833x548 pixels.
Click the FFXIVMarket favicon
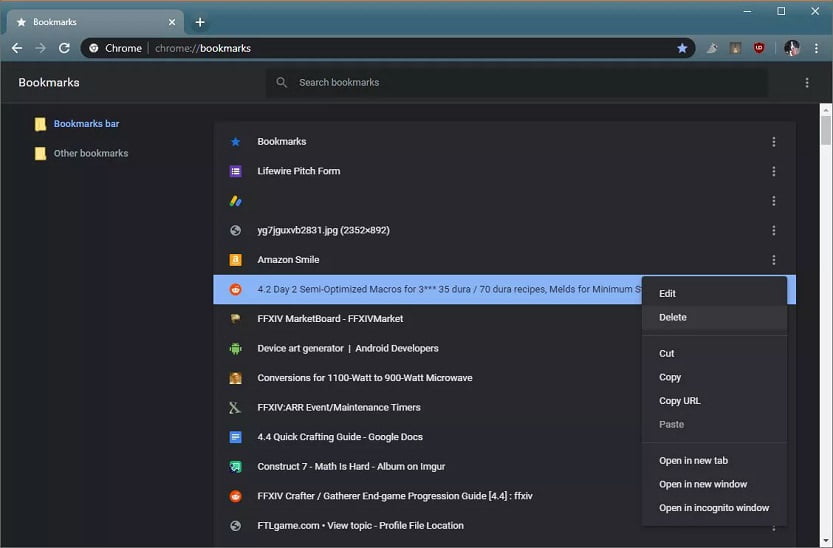pos(235,319)
